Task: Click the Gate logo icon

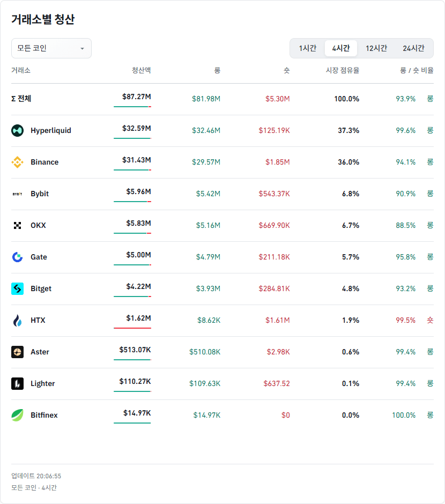Action: [17, 257]
